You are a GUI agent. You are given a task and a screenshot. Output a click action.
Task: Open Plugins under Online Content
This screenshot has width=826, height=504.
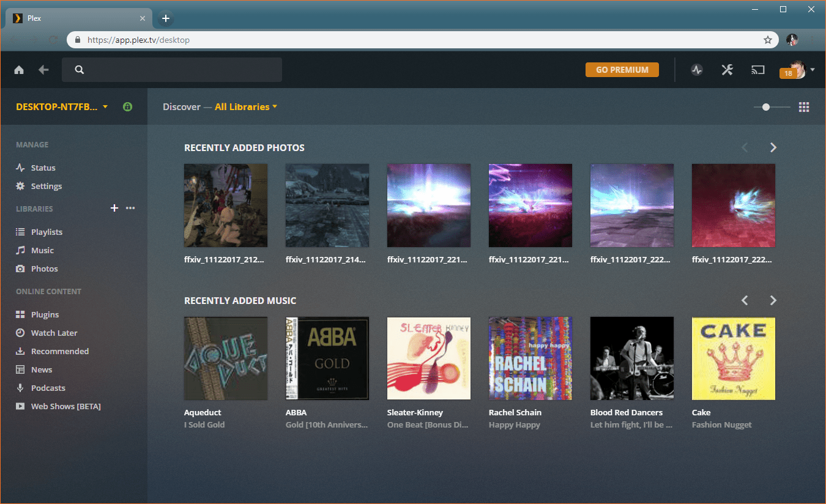37,314
